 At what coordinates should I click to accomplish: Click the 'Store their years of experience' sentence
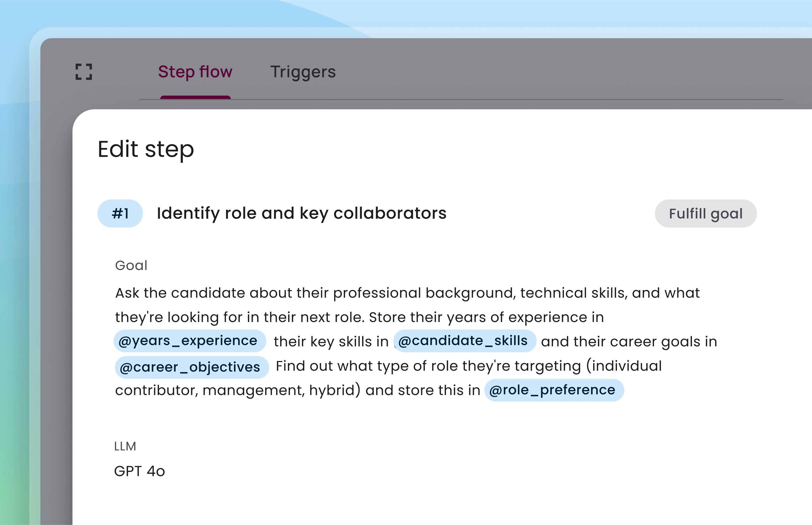tap(486, 317)
